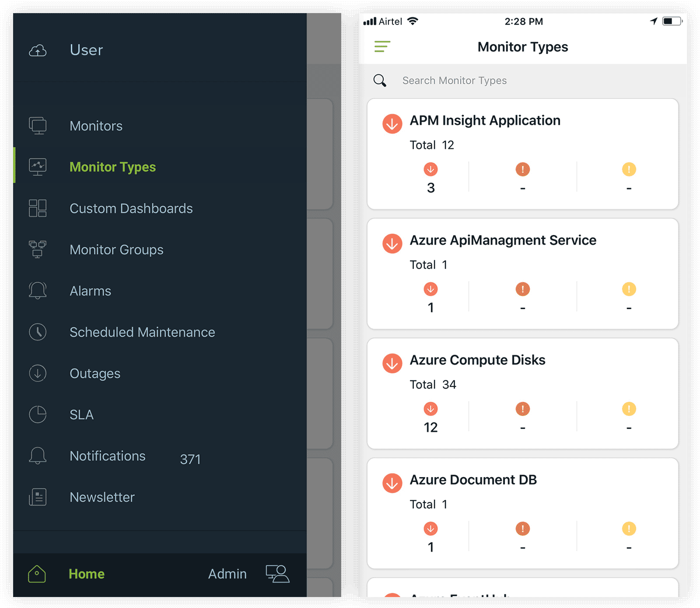The height and width of the screenshot is (608, 700).
Task: Tap the Home tab label
Action: (x=87, y=574)
